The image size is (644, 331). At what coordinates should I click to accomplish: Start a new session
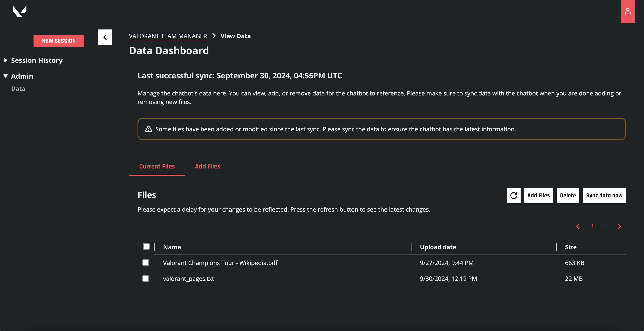click(x=59, y=41)
